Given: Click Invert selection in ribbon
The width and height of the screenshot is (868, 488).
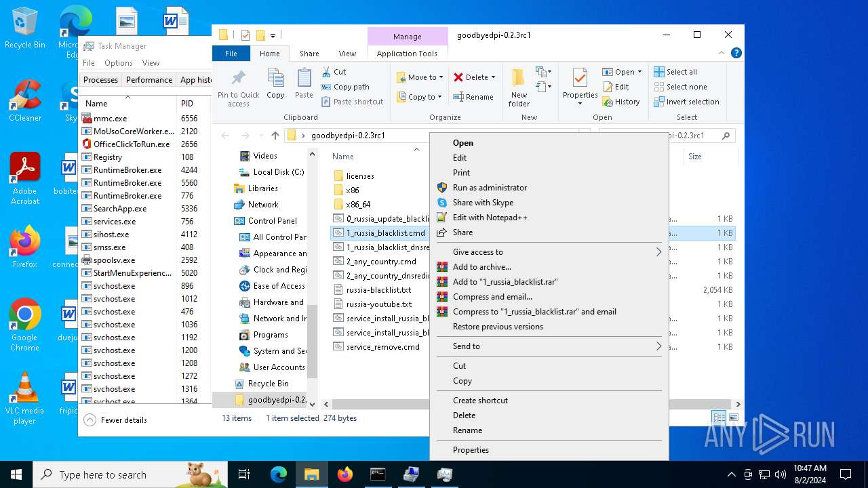Looking at the screenshot, I should coord(686,102).
